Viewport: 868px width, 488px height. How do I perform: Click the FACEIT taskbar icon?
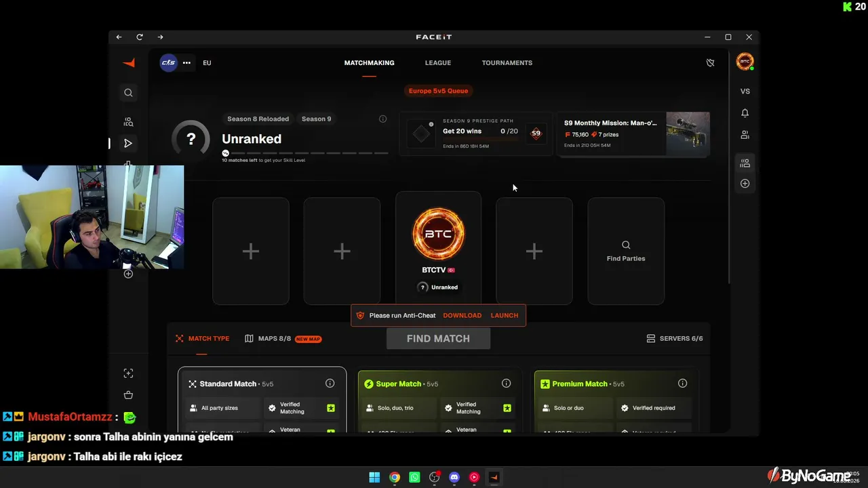click(x=494, y=477)
